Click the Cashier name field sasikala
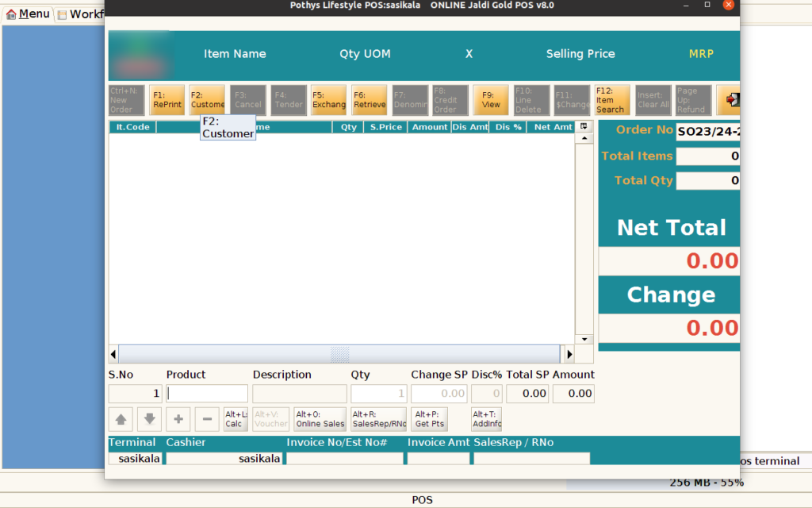 (224, 458)
